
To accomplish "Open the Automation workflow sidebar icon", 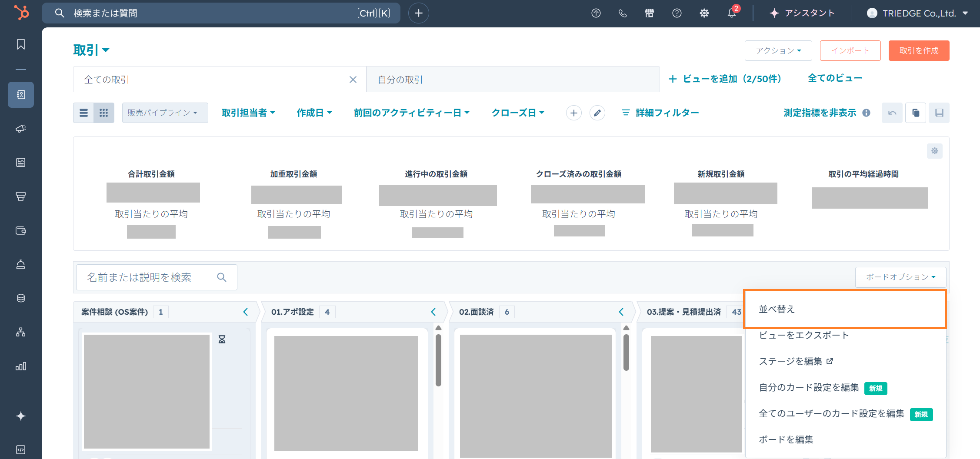I will click(x=21, y=332).
